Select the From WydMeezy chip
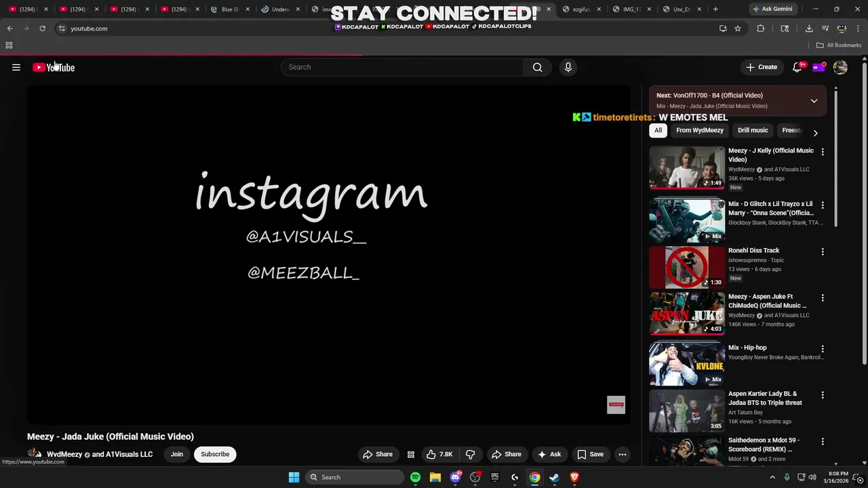This screenshot has width=868, height=488. [700, 130]
